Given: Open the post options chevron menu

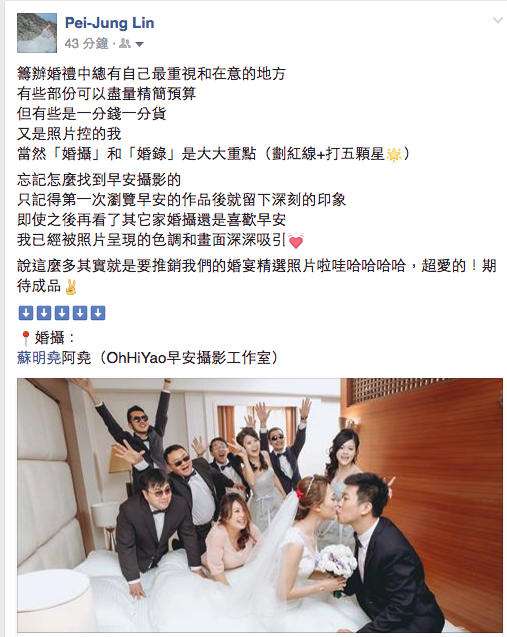Looking at the screenshot, I should click(x=498, y=20).
